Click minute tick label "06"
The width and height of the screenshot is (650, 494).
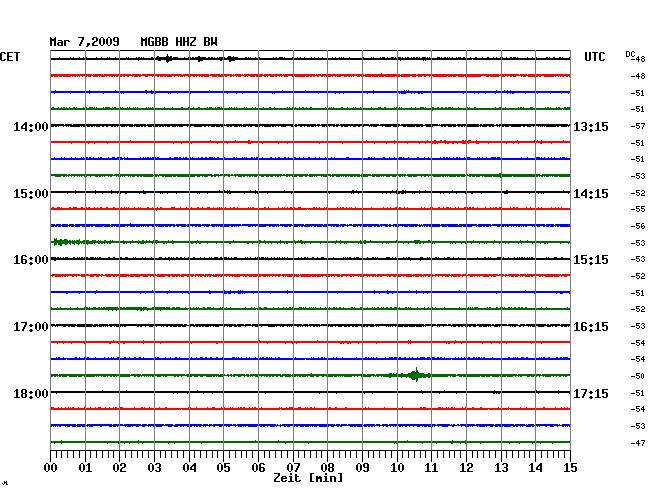(258, 468)
